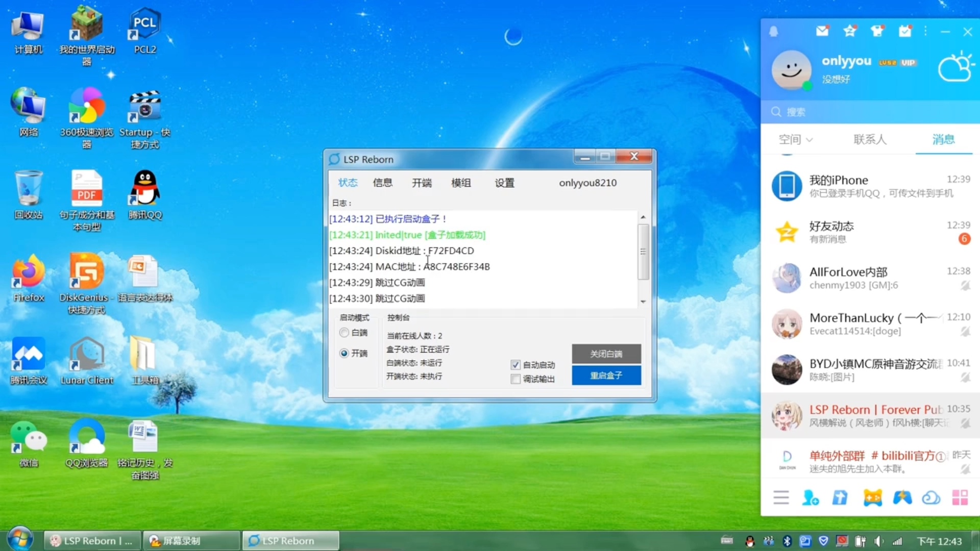Switch to the 开端 tab in LSP Reborn
980x551 pixels.
tap(422, 183)
